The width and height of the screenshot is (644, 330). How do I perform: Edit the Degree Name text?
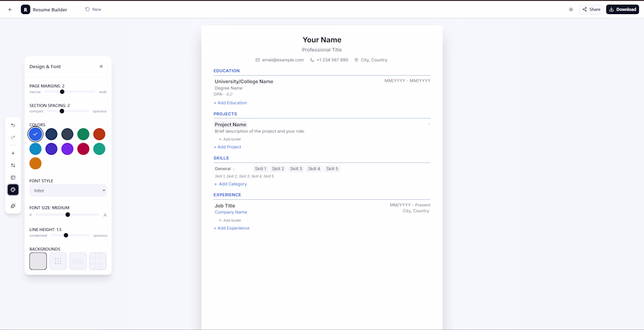(228, 88)
